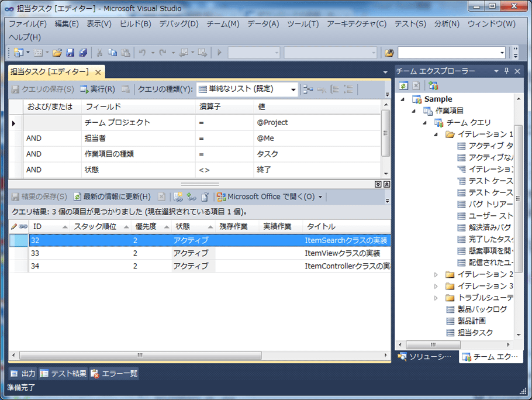Image resolution: width=532 pixels, height=400 pixels.
Task: Open the アーキテクチャ(C) menu
Action: click(357, 24)
